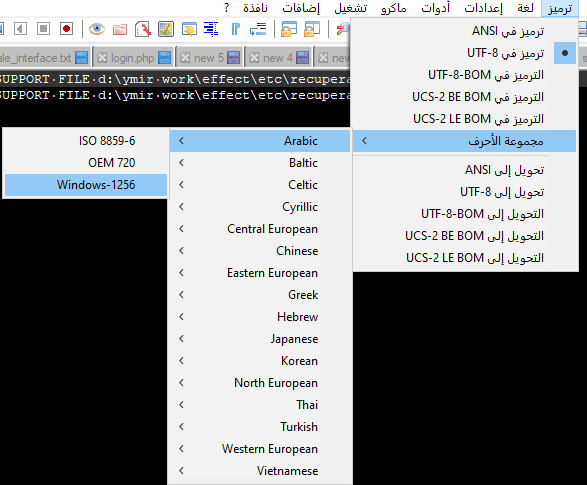Viewport: 587px width, 485px height.
Task: Expand the Baltic character set submenu
Action: tap(260, 163)
